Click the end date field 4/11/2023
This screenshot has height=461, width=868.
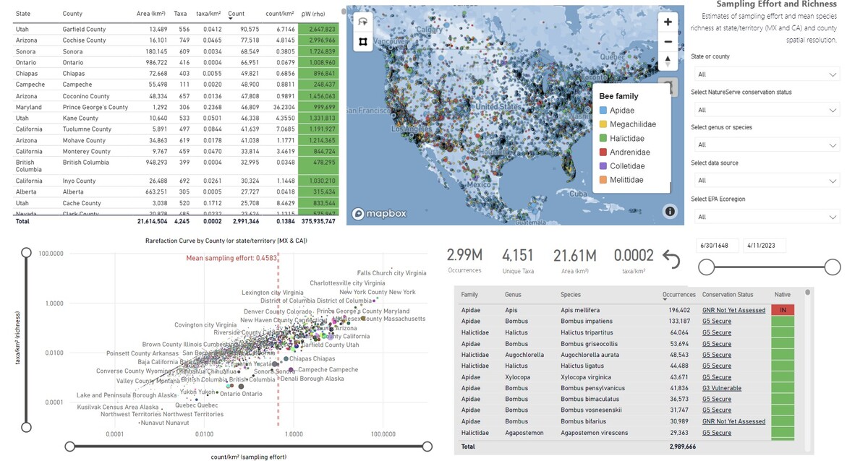764,246
